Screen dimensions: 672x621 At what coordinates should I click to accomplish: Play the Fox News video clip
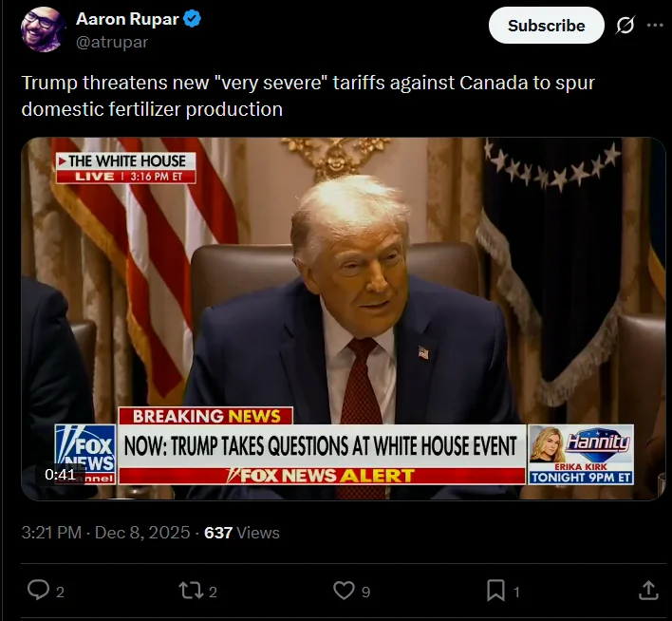[x=344, y=318]
